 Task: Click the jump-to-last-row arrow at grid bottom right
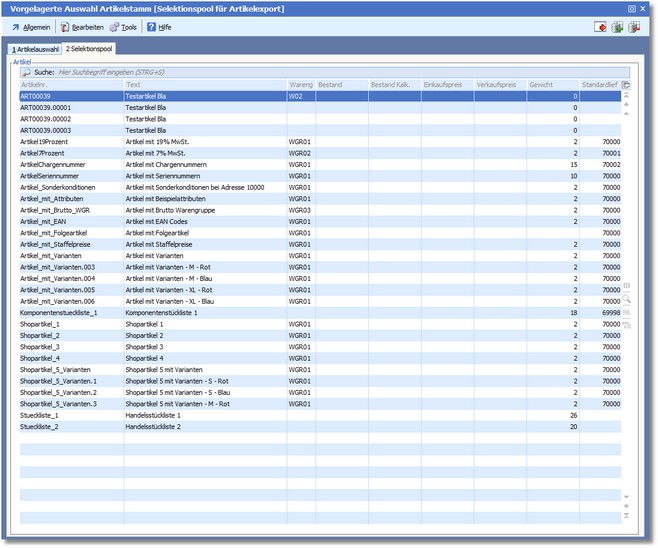[626, 516]
